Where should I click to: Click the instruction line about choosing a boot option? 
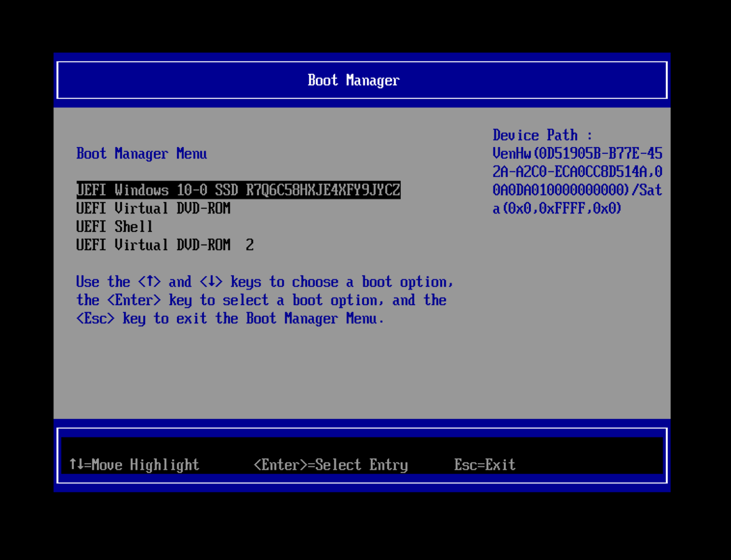[x=264, y=281]
